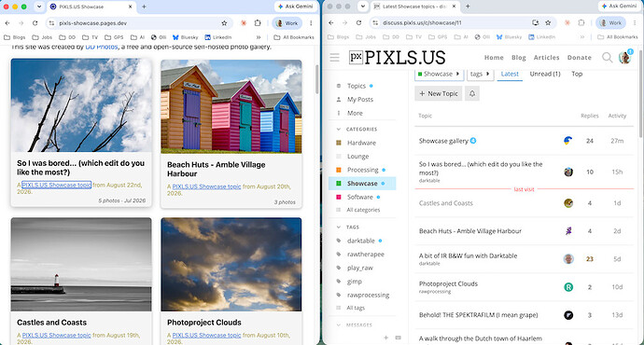Click Ask Gemini in left window
The image size is (644, 345).
tap(296, 7)
